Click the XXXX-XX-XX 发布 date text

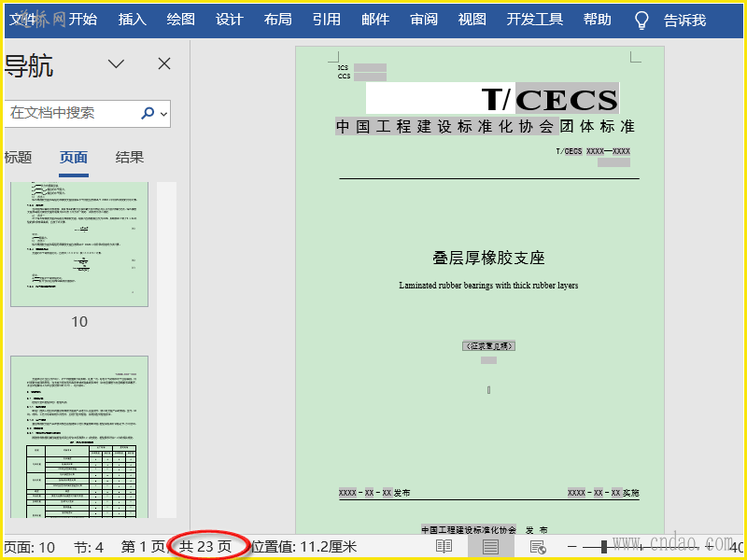click(374, 493)
